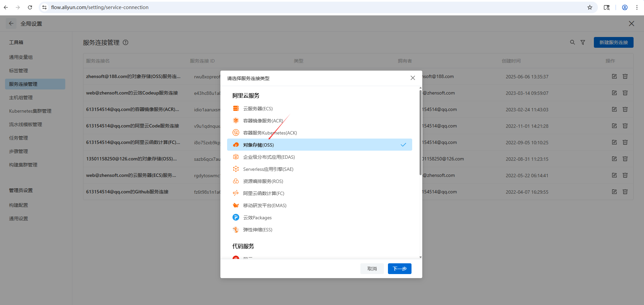Edit the 2023-02-24 11:43:03 connection
This screenshot has width=644, height=305.
[614, 109]
